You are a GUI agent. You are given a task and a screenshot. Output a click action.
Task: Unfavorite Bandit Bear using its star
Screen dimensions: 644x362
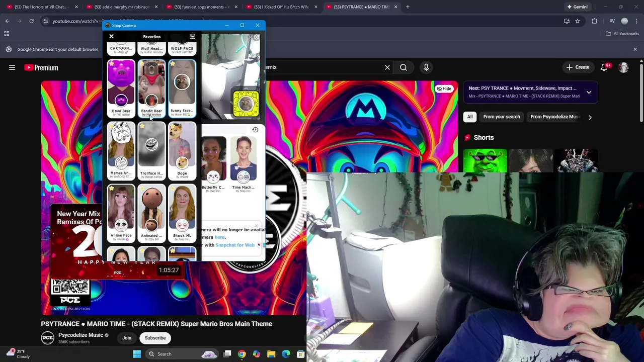142,64
